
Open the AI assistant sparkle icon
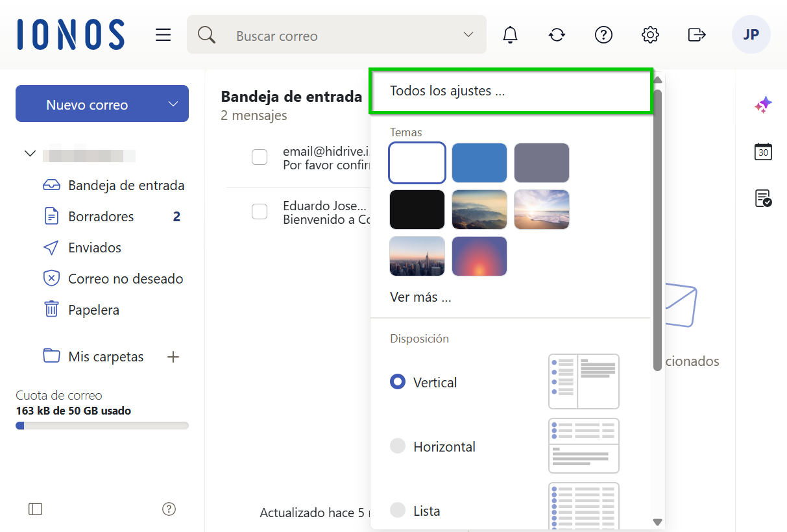coord(764,104)
